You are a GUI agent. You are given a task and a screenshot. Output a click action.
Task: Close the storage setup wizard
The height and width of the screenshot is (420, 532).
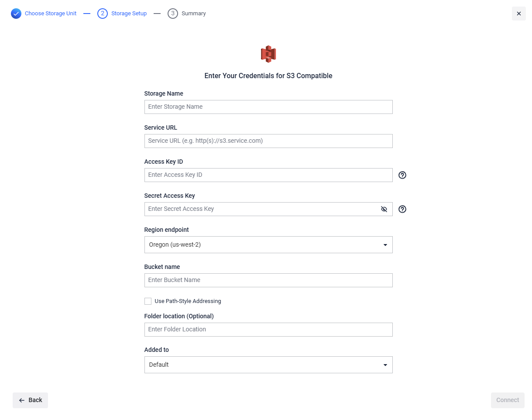pyautogui.click(x=519, y=14)
